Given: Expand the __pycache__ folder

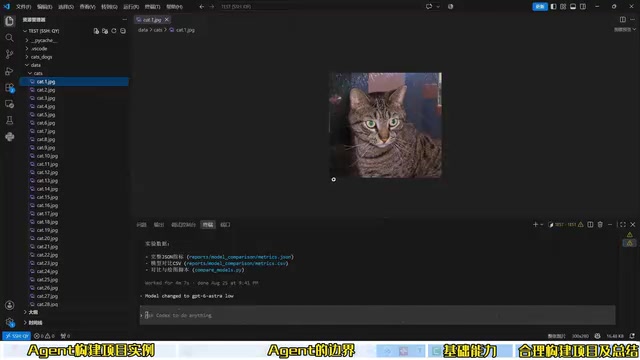Looking at the screenshot, I should [x=27, y=40].
